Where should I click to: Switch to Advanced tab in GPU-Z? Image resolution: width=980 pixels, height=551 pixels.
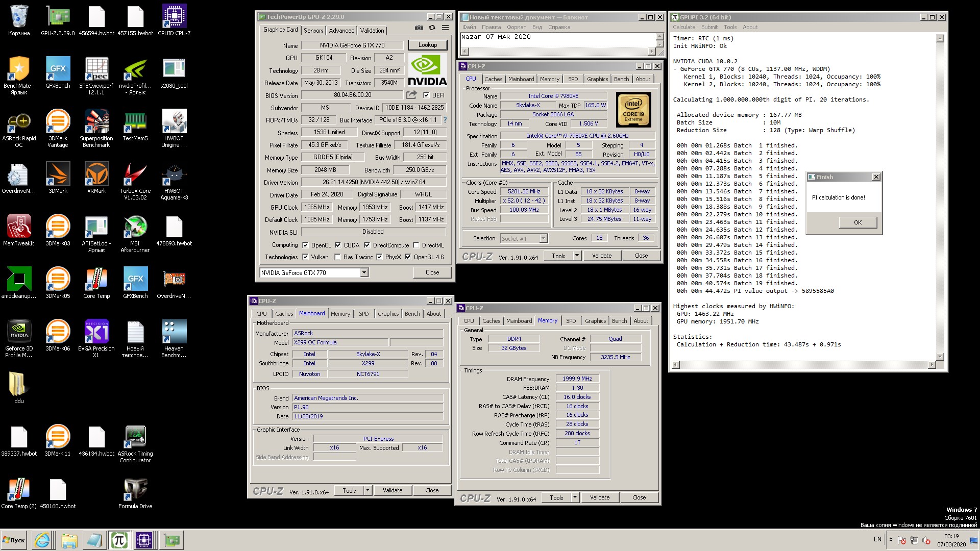(341, 31)
